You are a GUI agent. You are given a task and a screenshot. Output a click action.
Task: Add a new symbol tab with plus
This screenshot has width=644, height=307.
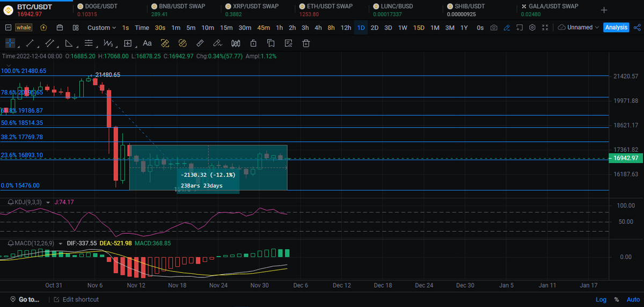pyautogui.click(x=604, y=10)
